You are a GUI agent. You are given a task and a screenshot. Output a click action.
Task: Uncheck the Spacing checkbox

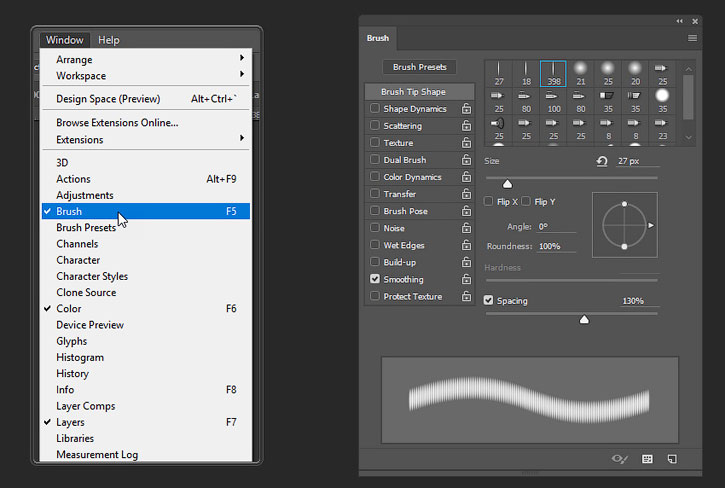click(488, 300)
